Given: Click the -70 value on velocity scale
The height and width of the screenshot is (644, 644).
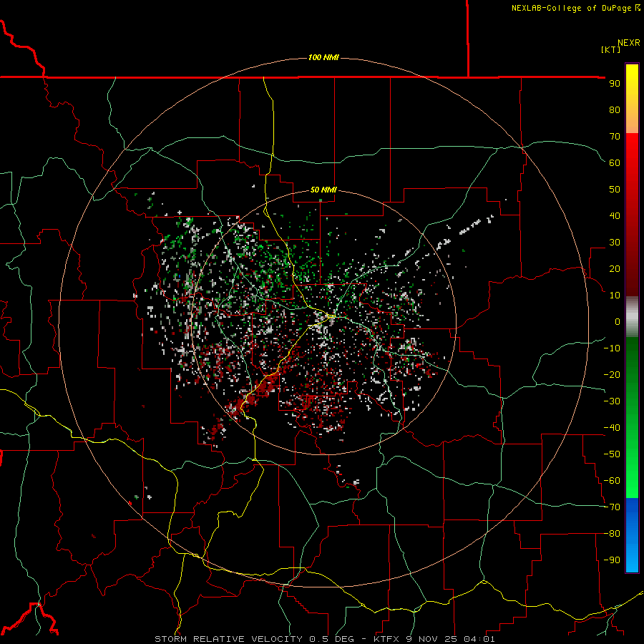Looking at the screenshot, I should coord(612,507).
